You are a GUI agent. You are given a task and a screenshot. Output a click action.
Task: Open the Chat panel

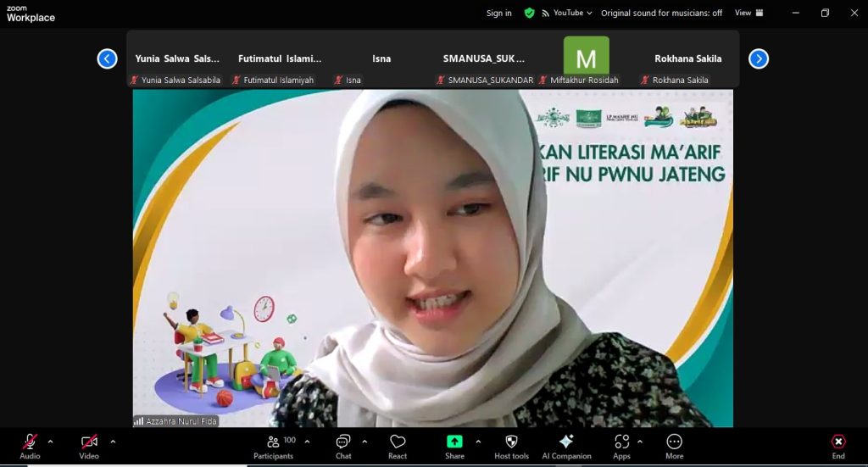tap(343, 447)
